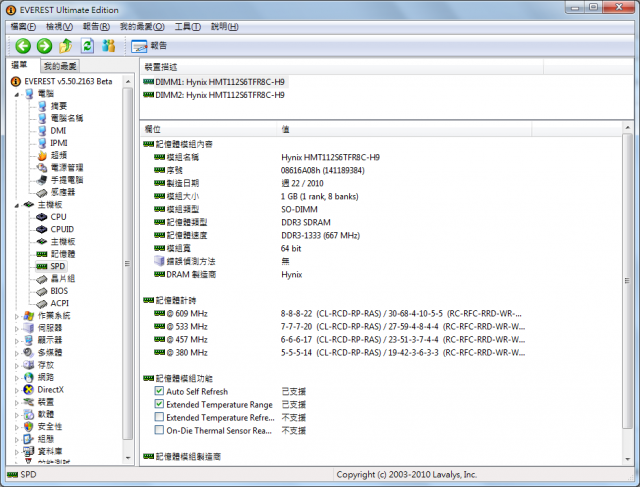The width and height of the screenshot is (640, 487).
Task: Click the tree panel scroll-down arrow
Action: [128, 458]
